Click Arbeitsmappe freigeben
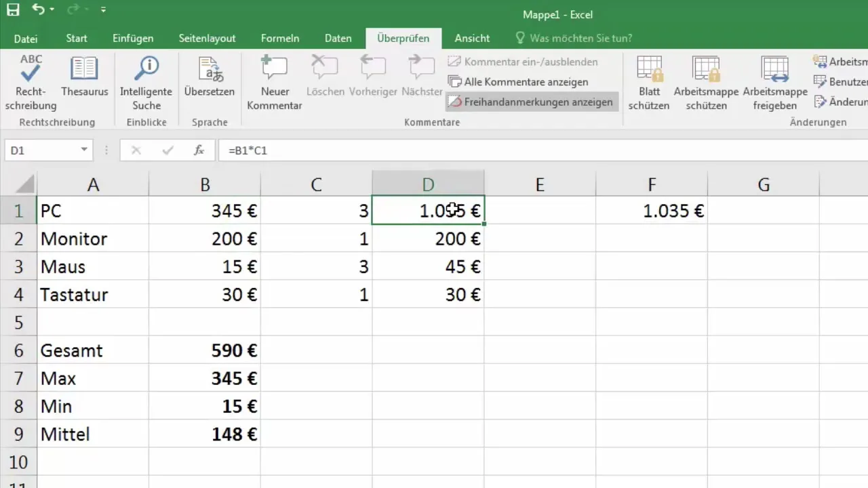Screen dimensions: 868x488 click(x=775, y=83)
